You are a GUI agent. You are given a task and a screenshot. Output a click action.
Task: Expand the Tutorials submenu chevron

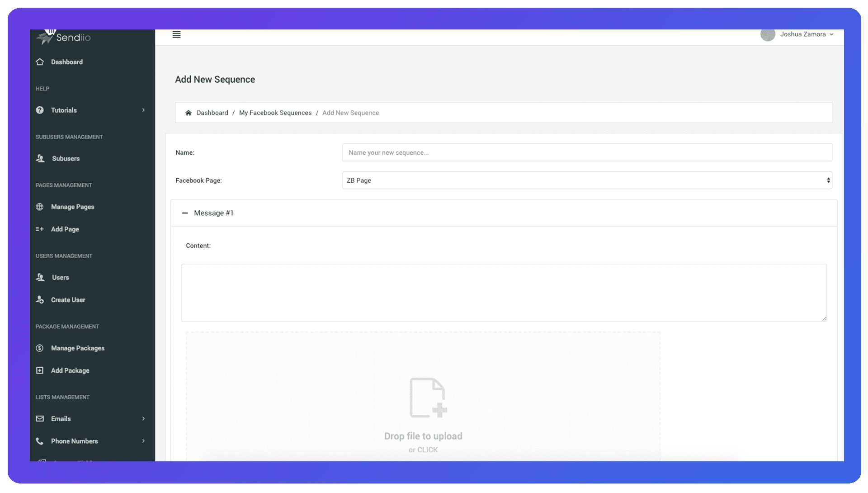pos(143,110)
